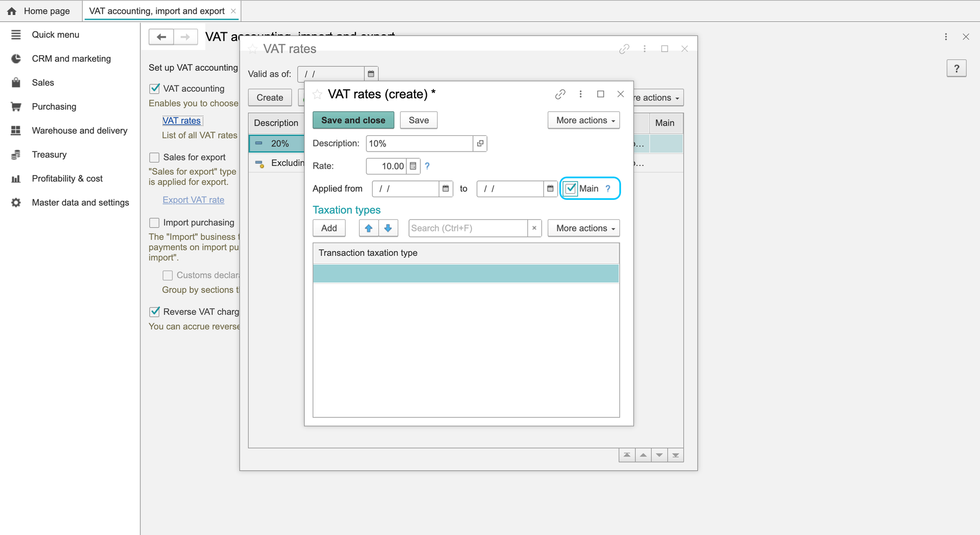Screen dimensions: 980x535
Task: Click the VAT rates link
Action: click(182, 121)
